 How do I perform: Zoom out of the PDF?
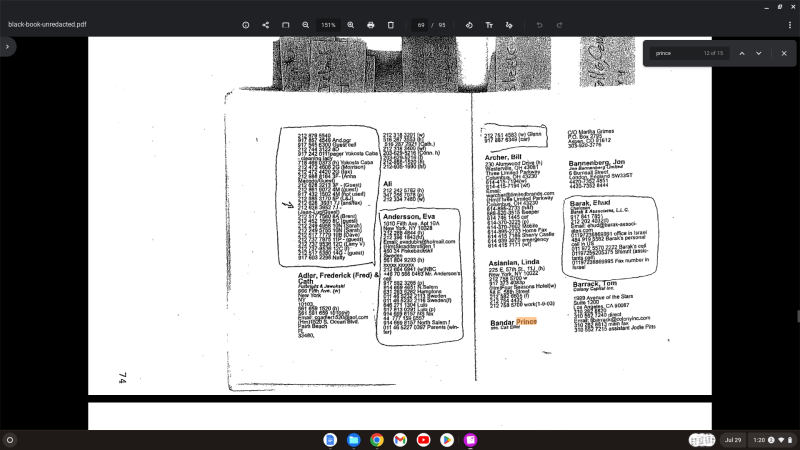pyautogui.click(x=305, y=25)
